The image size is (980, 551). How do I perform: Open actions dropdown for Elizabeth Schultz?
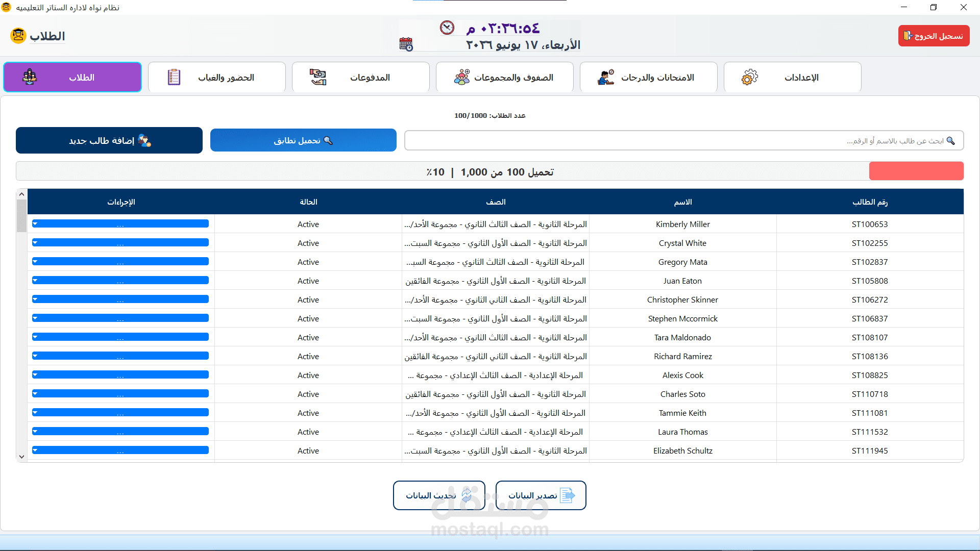click(120, 450)
